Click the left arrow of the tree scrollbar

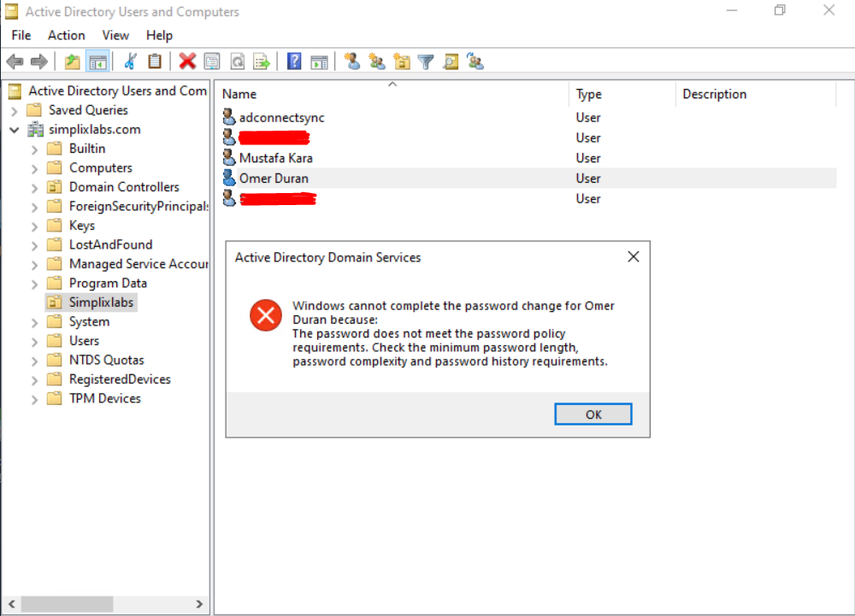point(11,603)
